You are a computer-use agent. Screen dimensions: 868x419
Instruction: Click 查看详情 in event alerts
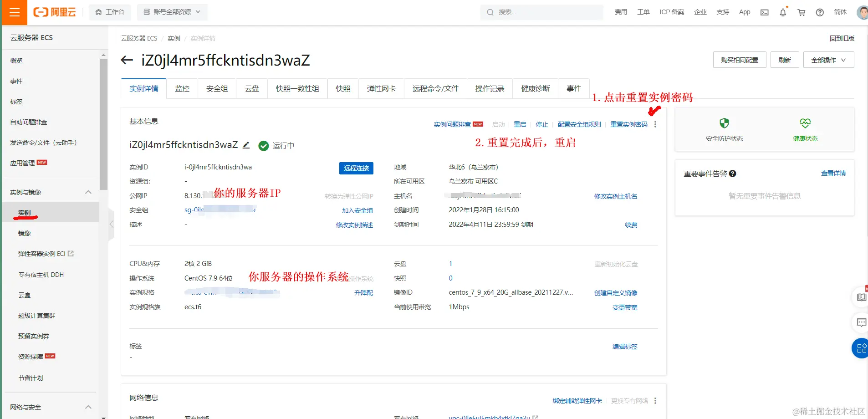pos(833,173)
